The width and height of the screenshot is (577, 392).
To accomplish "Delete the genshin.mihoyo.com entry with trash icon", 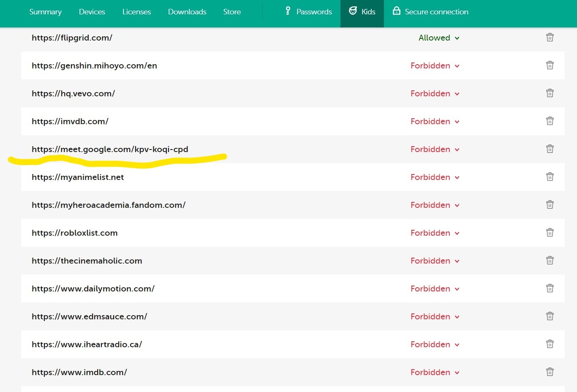I will point(550,65).
